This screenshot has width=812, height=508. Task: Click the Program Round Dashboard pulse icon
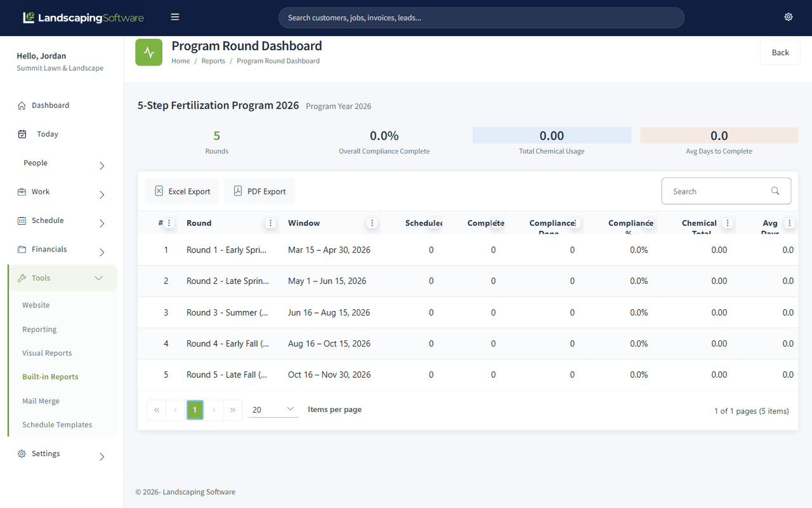(149, 52)
